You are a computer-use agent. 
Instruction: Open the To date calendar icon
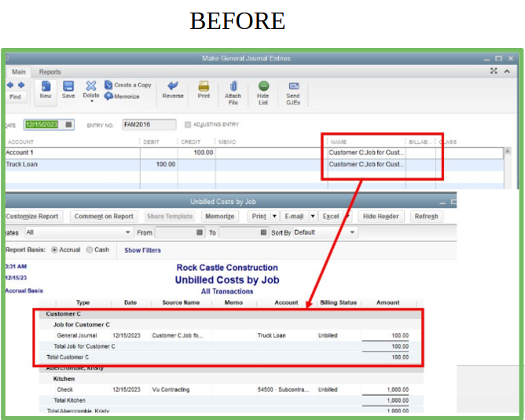click(x=263, y=232)
